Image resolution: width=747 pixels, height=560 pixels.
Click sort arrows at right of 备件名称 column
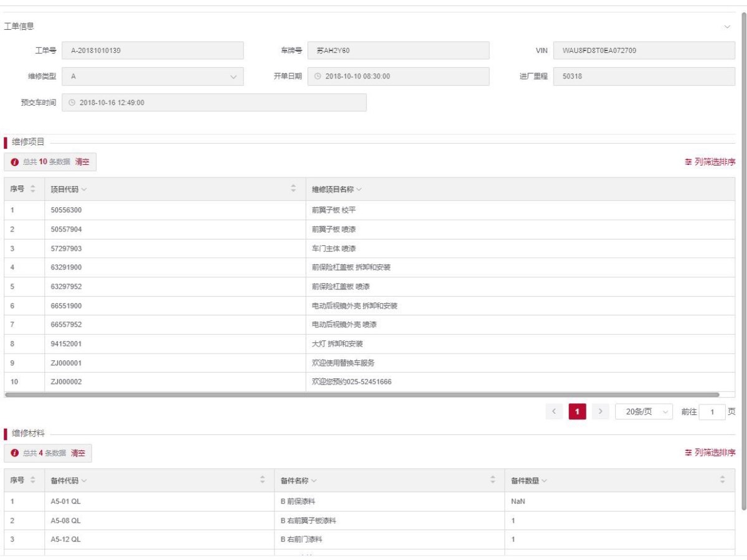pos(492,480)
